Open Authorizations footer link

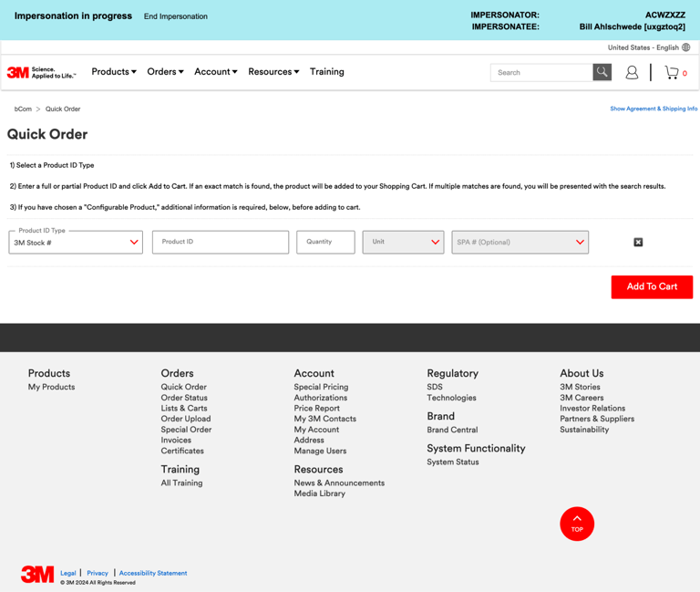321,398
